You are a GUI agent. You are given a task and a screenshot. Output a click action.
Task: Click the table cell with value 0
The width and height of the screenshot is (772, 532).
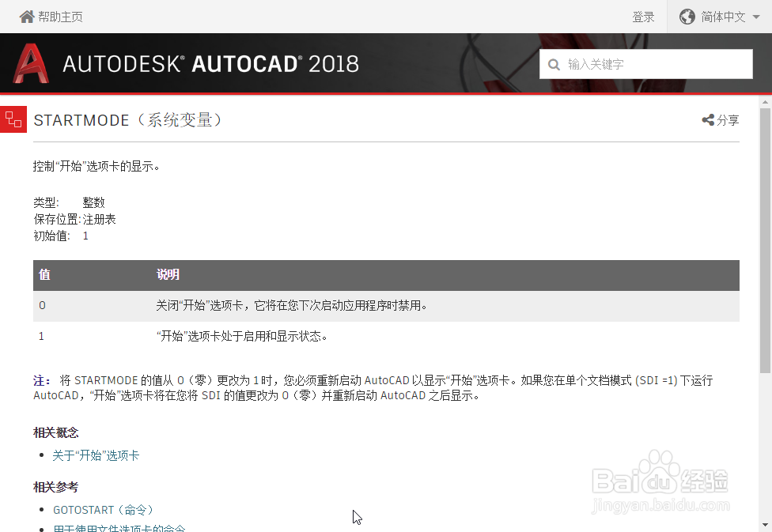click(43, 306)
